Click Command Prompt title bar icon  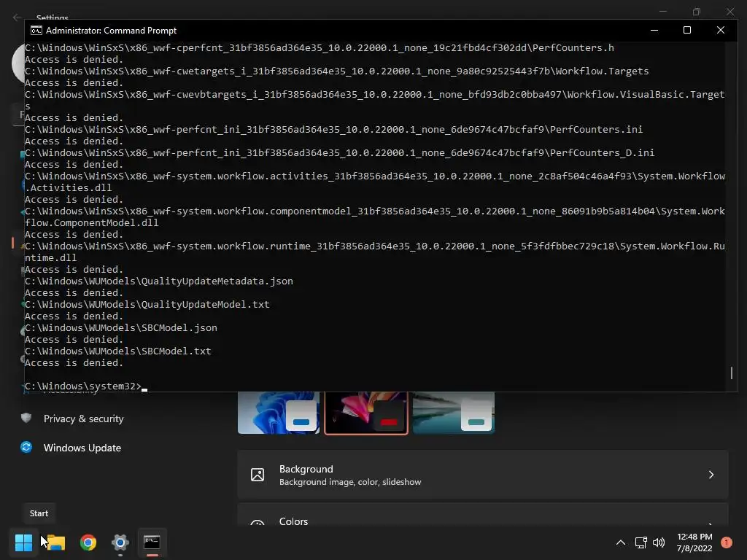[x=36, y=31]
